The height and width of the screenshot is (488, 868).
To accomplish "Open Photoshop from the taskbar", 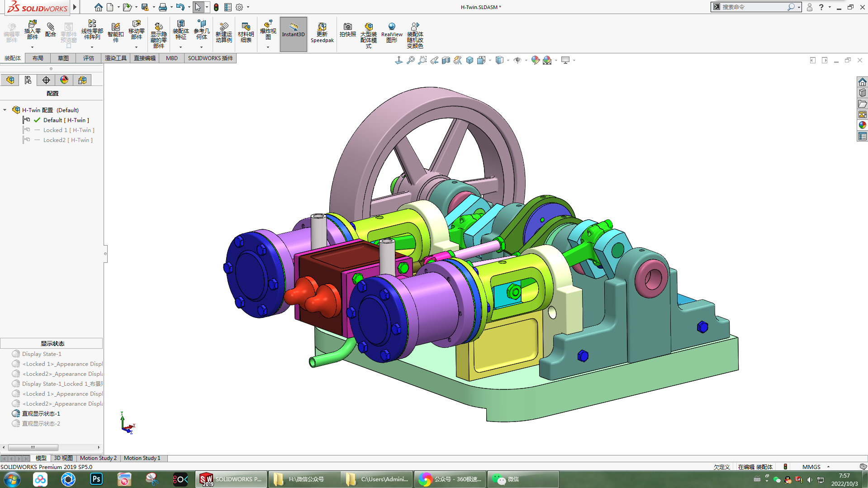I will tap(96, 479).
